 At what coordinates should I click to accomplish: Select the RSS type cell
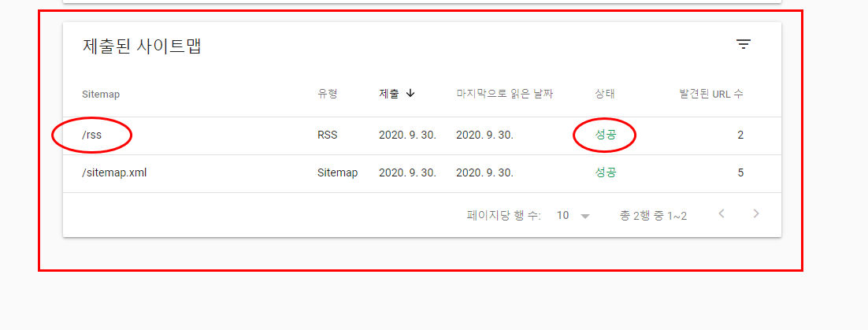click(x=327, y=135)
